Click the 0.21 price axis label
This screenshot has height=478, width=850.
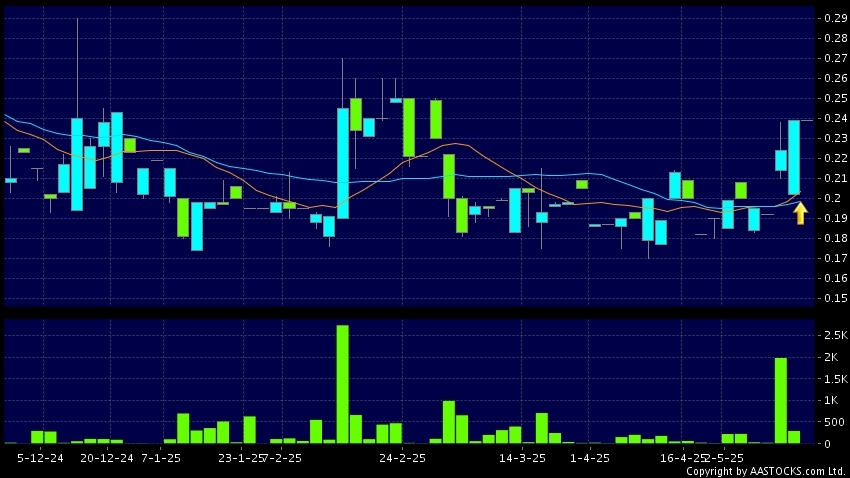tap(835, 178)
